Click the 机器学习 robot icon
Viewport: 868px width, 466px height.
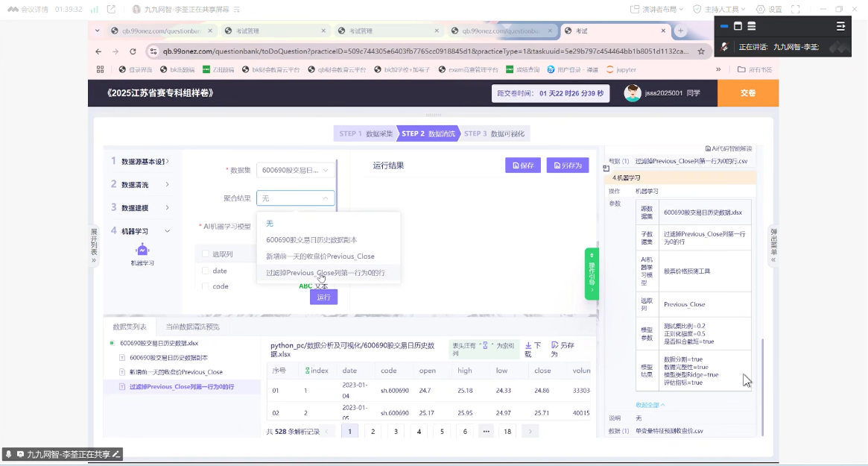pyautogui.click(x=142, y=251)
